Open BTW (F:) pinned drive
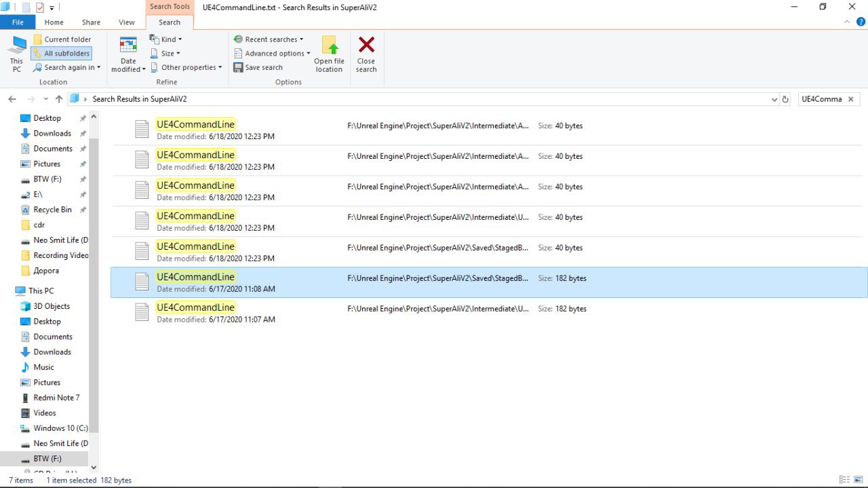 tap(47, 179)
